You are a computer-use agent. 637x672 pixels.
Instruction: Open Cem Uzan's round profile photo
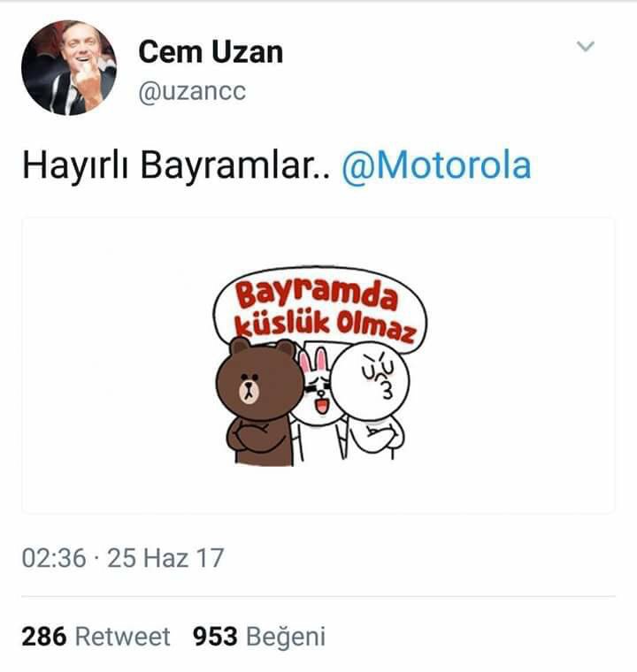point(69,68)
